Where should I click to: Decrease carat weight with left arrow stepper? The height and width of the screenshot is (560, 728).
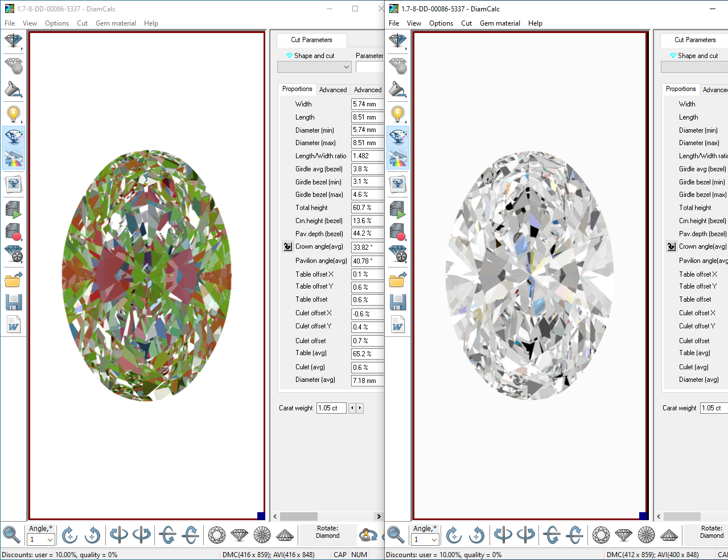tap(352, 408)
